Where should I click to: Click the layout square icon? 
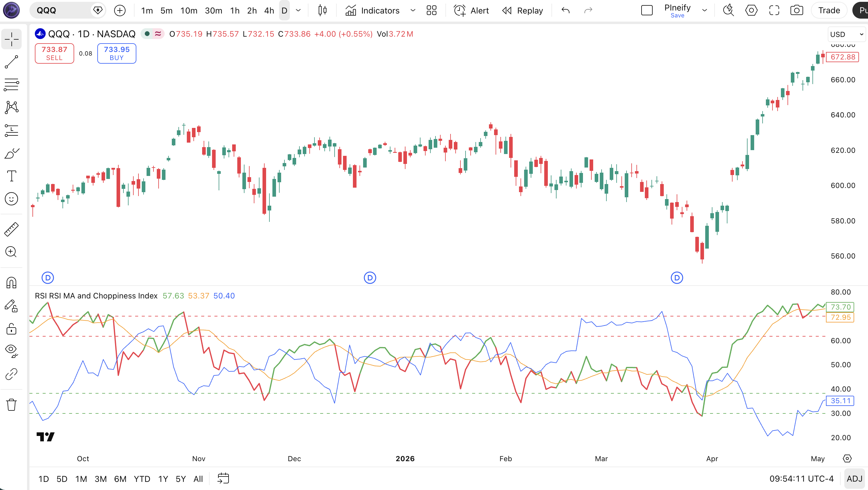coord(647,11)
